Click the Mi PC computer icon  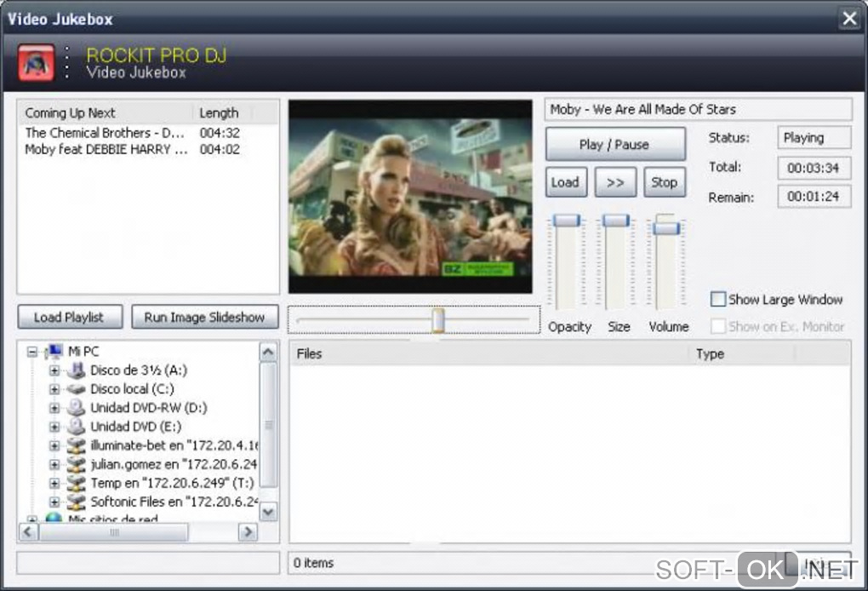click(54, 351)
